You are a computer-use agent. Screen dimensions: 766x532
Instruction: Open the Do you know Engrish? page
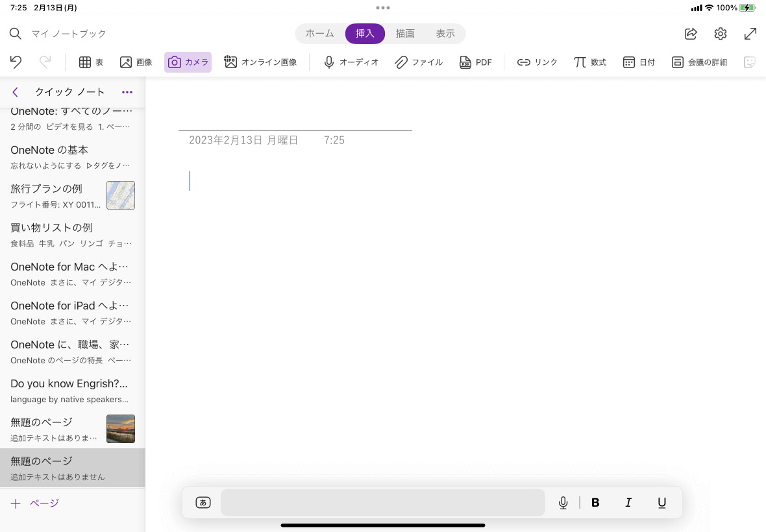[x=72, y=391]
